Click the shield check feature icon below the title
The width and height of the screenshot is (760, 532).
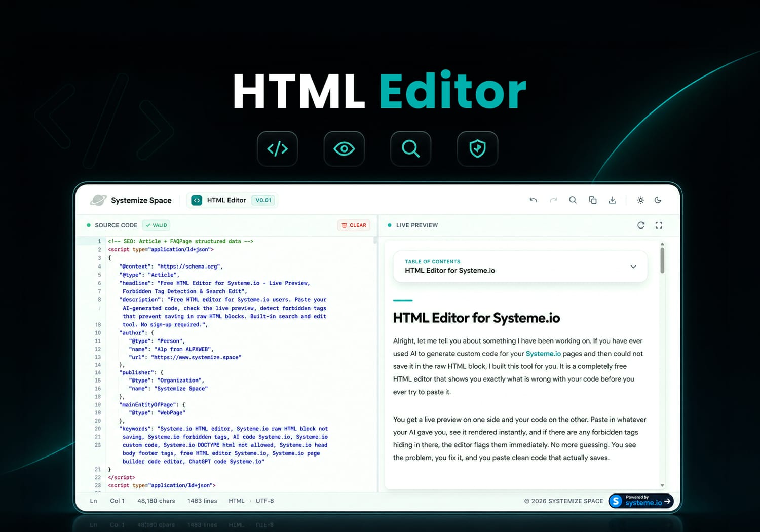[x=477, y=149]
